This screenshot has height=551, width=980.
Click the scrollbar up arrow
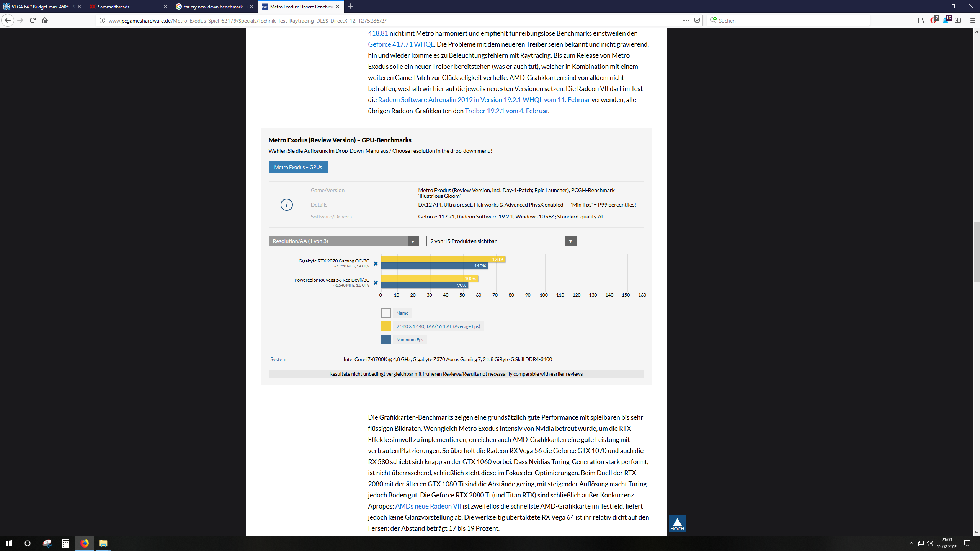tap(977, 32)
